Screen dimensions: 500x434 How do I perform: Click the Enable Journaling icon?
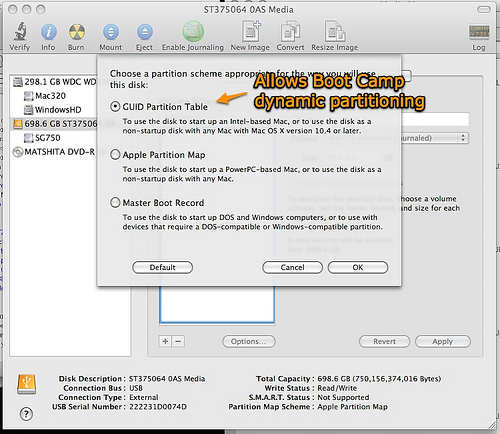point(193,32)
